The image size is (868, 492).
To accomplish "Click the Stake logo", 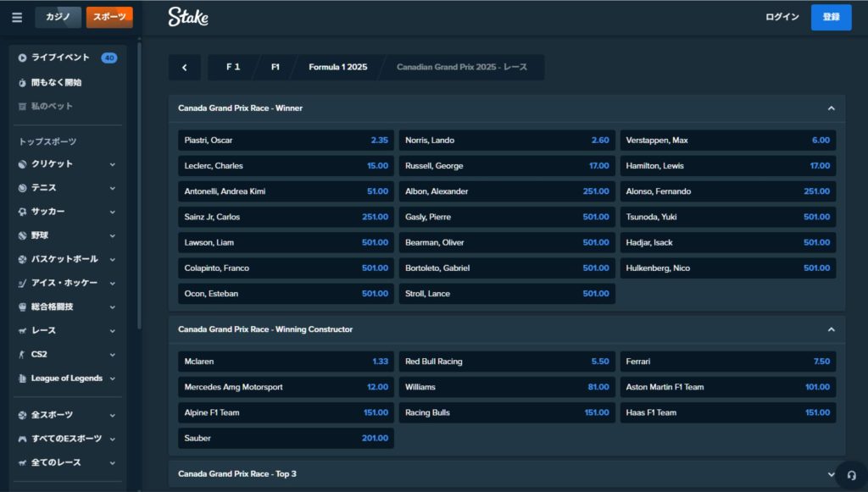I will click(188, 17).
